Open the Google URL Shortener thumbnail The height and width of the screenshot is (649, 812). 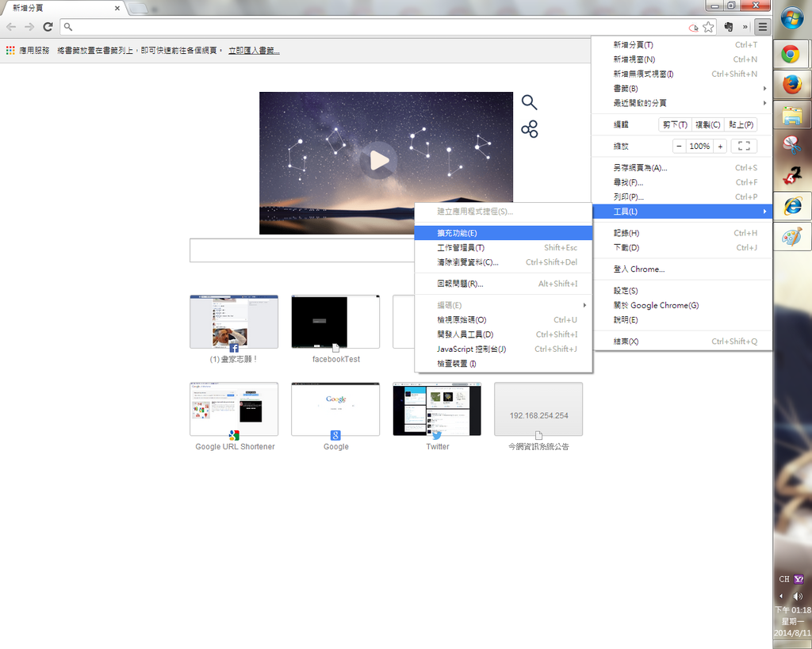point(234,409)
